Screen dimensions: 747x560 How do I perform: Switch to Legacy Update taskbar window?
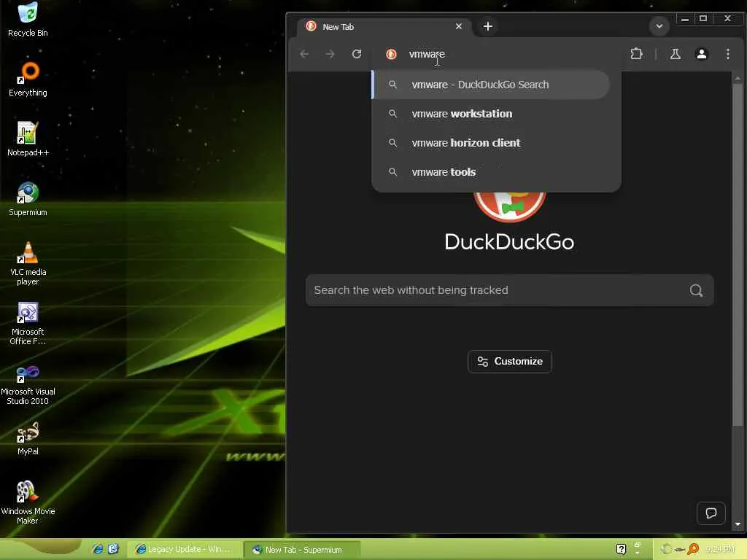point(184,549)
